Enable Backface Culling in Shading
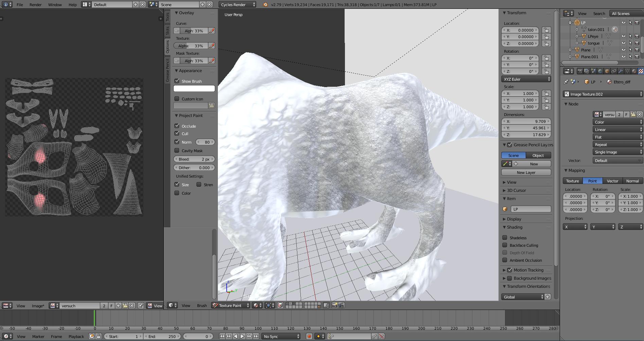 505,245
